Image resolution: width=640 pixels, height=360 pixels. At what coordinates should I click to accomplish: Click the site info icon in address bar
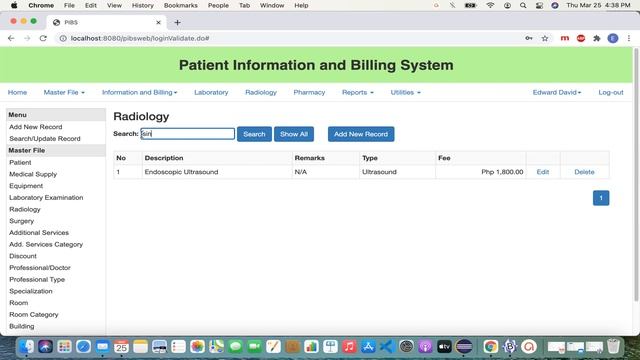point(63,38)
